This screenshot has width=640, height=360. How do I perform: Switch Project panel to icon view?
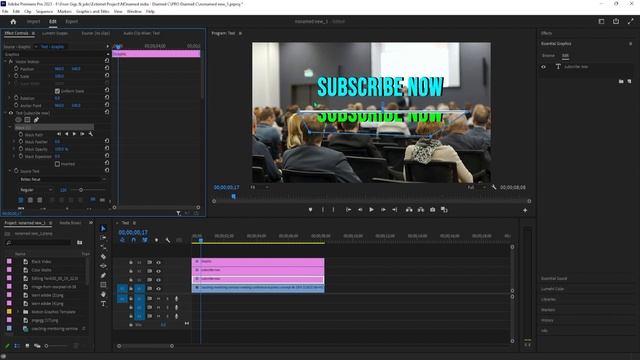coord(27,346)
